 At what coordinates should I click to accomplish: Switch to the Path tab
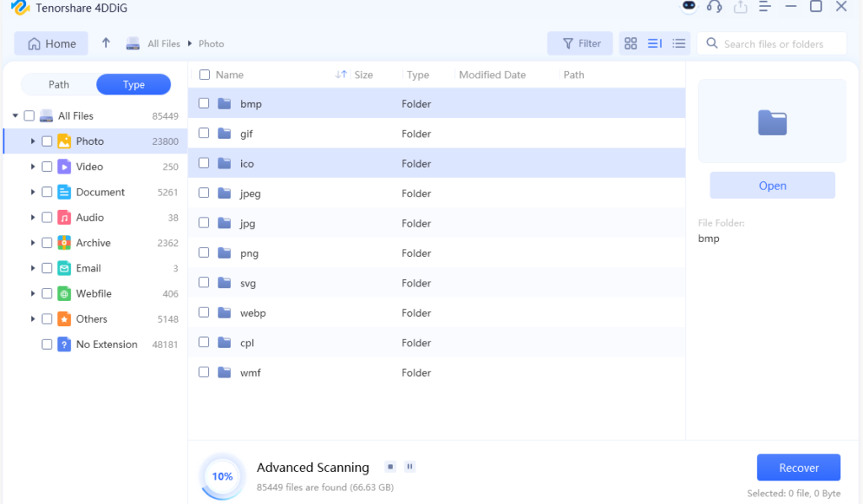tap(59, 84)
